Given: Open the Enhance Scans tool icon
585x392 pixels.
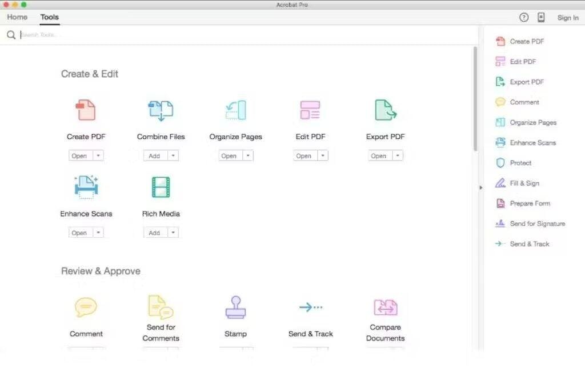Looking at the screenshot, I should (x=86, y=187).
